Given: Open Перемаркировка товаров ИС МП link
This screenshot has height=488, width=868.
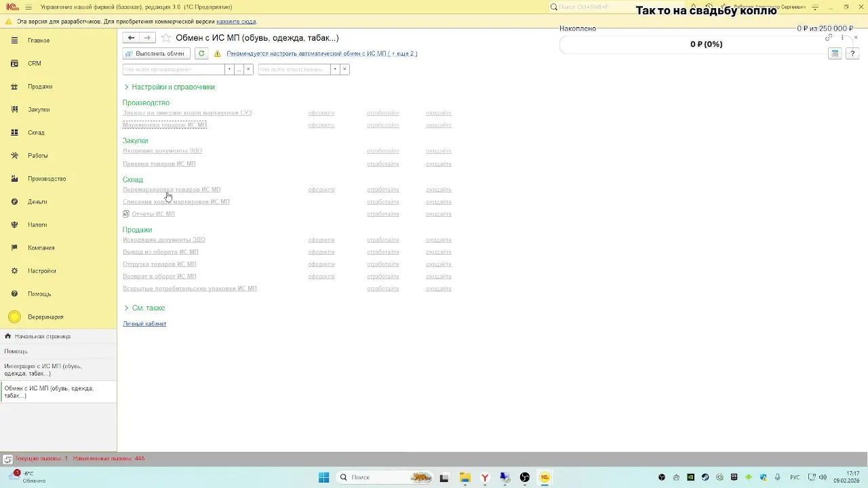Looking at the screenshot, I should tap(172, 190).
